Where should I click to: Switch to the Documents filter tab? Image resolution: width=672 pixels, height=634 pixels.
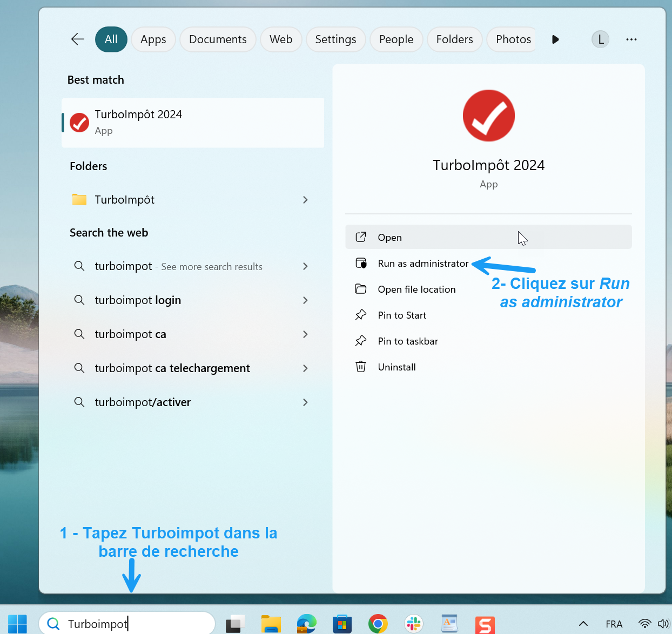tap(218, 39)
